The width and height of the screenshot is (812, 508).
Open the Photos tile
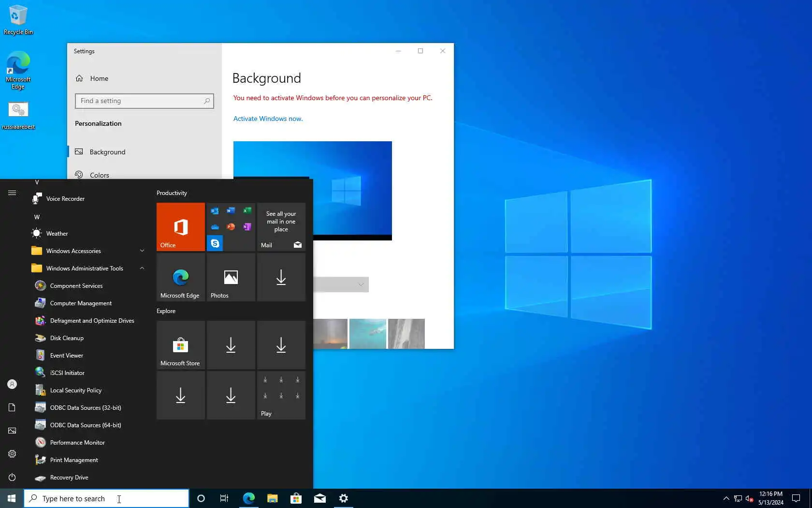point(231,277)
